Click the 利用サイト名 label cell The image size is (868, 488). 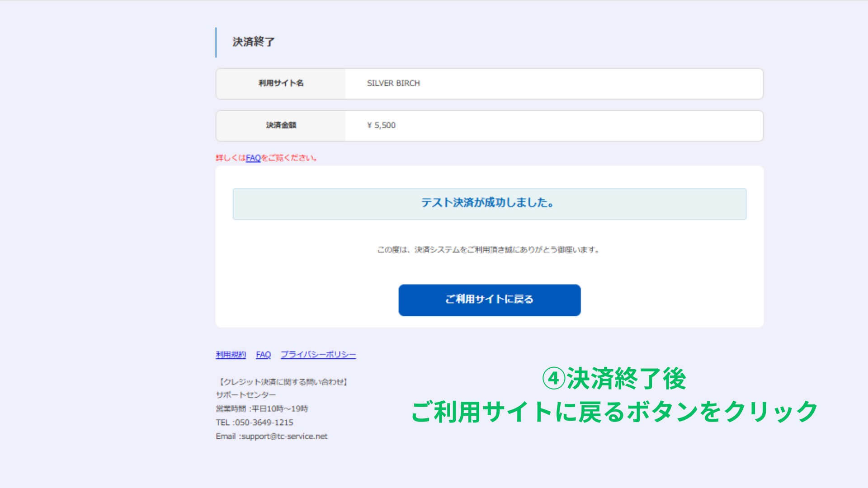click(x=280, y=83)
